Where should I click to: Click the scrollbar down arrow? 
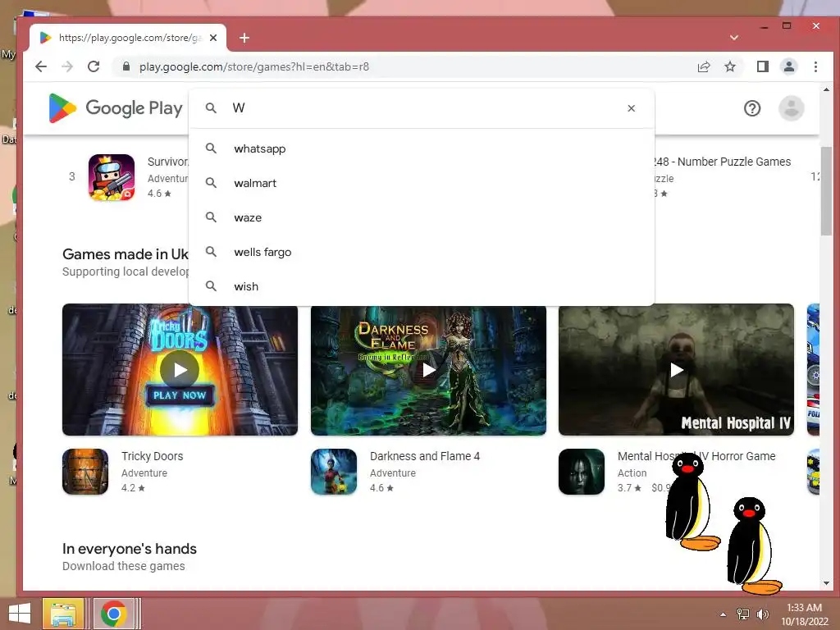click(x=826, y=583)
